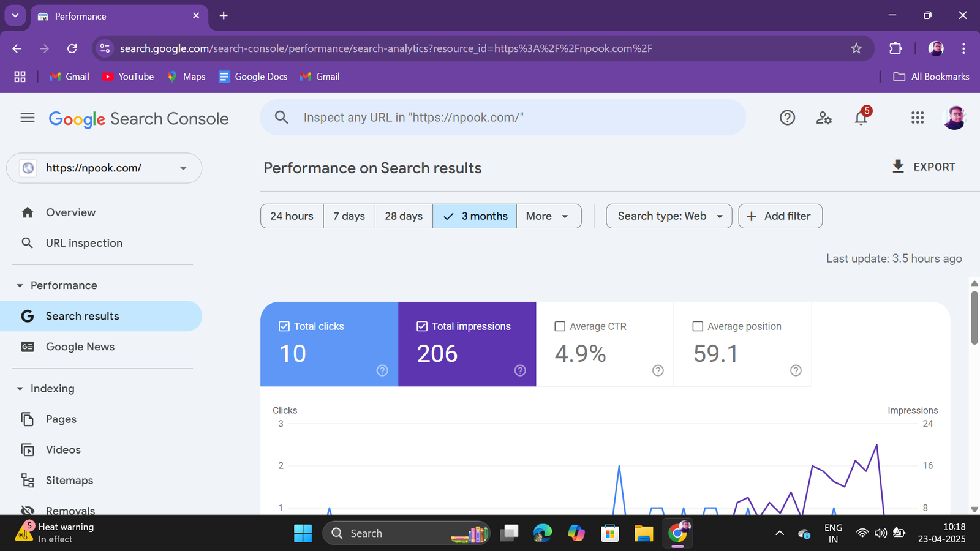Click scrollbar down arrow
This screenshot has width=980, height=551.
974,509
